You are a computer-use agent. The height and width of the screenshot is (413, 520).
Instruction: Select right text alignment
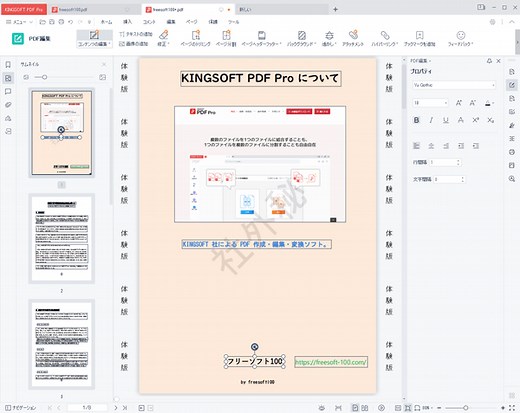point(446,146)
